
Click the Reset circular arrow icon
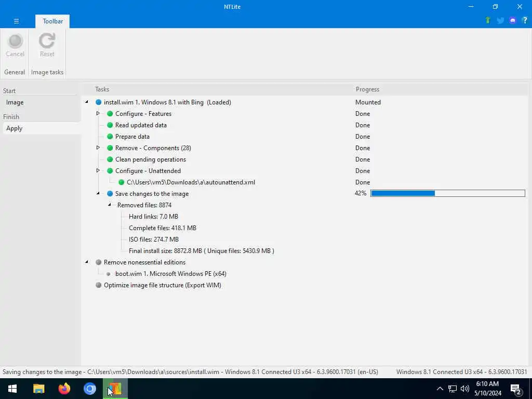click(x=47, y=41)
